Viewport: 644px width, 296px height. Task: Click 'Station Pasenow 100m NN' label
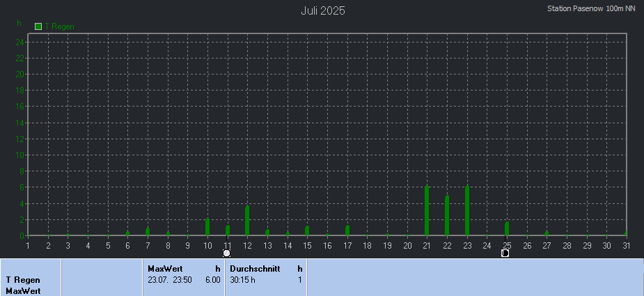(x=591, y=8)
